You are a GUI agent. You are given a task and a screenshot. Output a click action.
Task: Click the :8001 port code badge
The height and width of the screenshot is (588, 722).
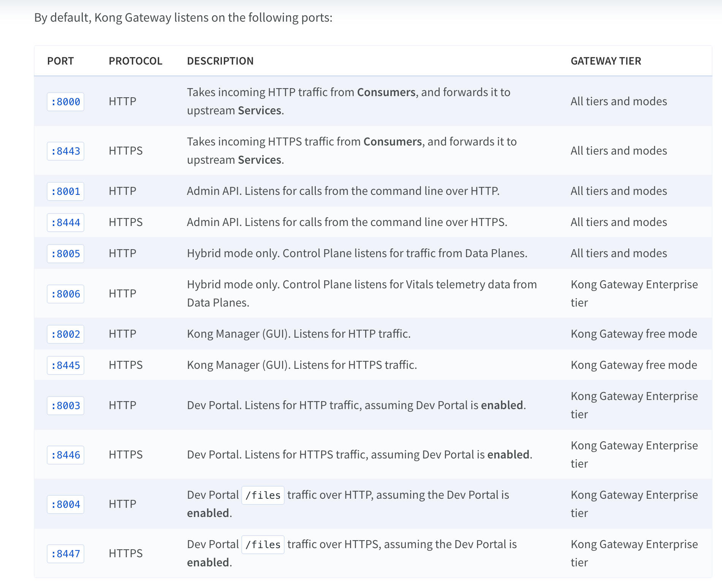tap(65, 191)
